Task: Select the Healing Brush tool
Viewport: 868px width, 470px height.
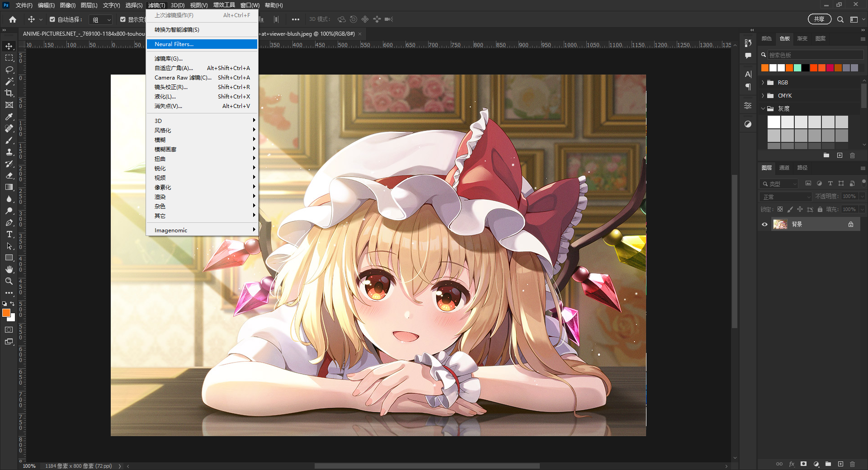Action: pos(9,128)
